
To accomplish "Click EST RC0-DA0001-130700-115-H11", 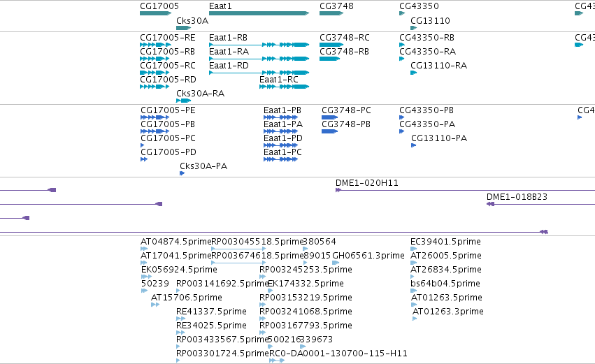I will coord(338,354).
